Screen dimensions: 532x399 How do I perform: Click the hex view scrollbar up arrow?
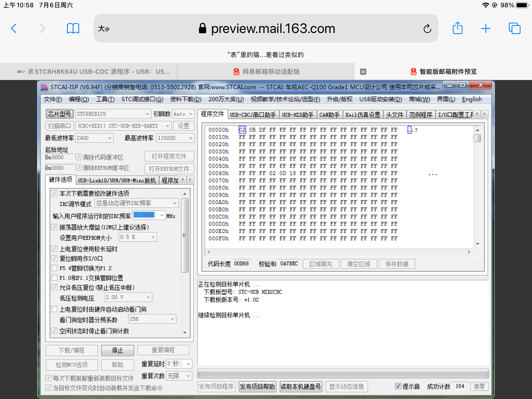point(477,130)
